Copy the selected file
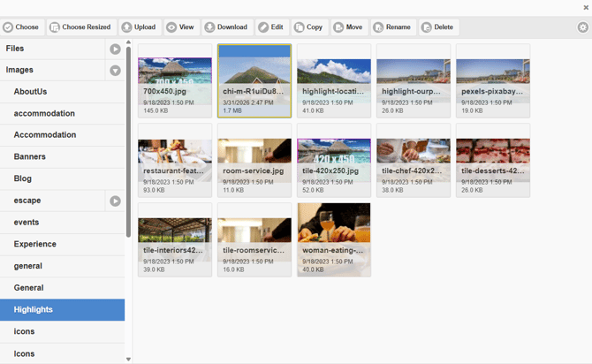592x364 pixels. [309, 27]
